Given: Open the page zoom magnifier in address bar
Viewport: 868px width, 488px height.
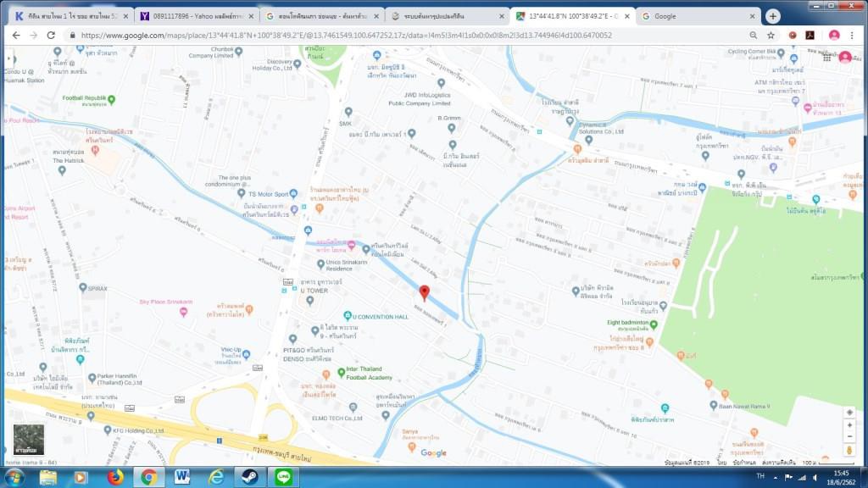Looking at the screenshot, I should [x=754, y=36].
